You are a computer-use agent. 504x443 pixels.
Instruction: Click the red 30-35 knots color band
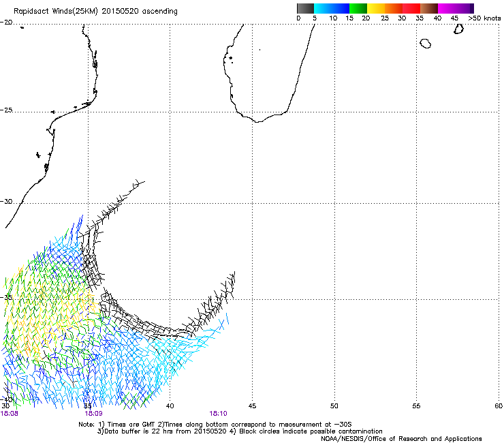[x=411, y=8]
